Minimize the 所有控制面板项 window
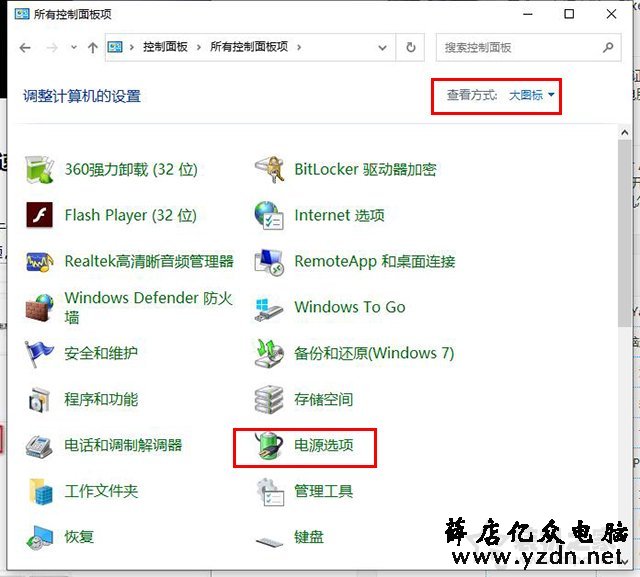 (x=528, y=14)
